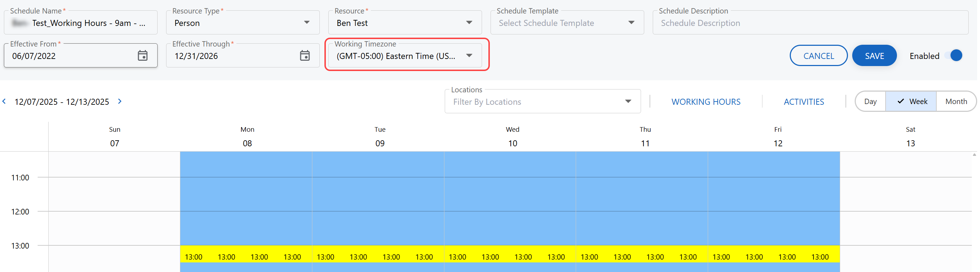Switch to the Activities tab
980x272 pixels.
click(x=804, y=102)
